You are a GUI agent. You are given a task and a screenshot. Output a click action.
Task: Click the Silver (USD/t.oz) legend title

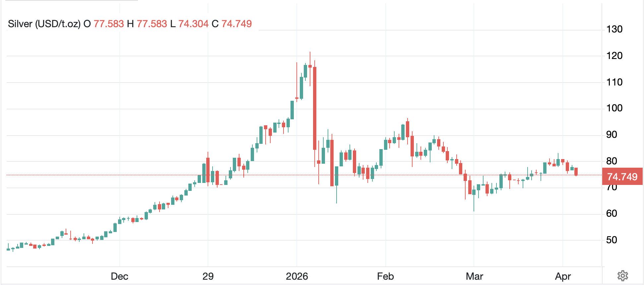pos(44,24)
